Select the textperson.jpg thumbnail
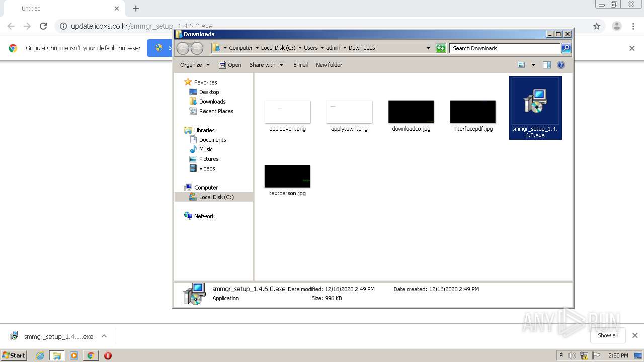Viewport: 644px width, 362px height. pyautogui.click(x=287, y=176)
